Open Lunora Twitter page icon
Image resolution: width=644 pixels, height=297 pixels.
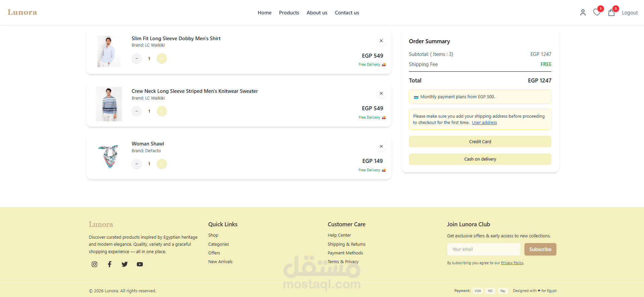click(x=125, y=264)
